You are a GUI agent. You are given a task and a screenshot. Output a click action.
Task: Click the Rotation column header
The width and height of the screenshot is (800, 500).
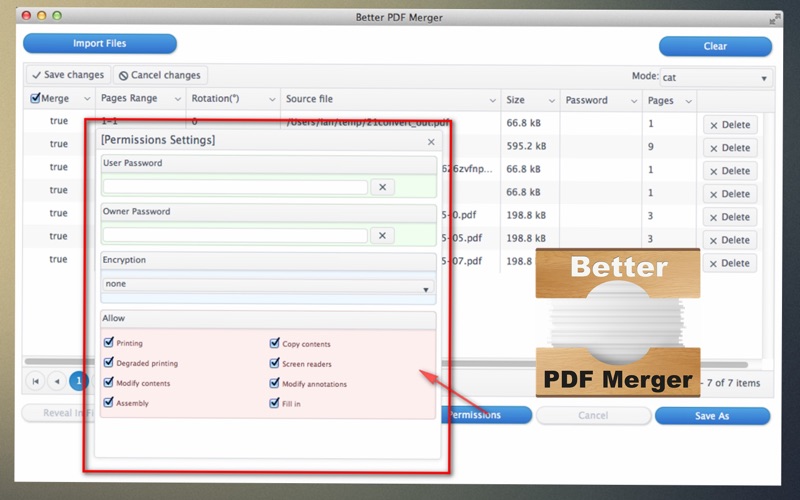[x=215, y=98]
